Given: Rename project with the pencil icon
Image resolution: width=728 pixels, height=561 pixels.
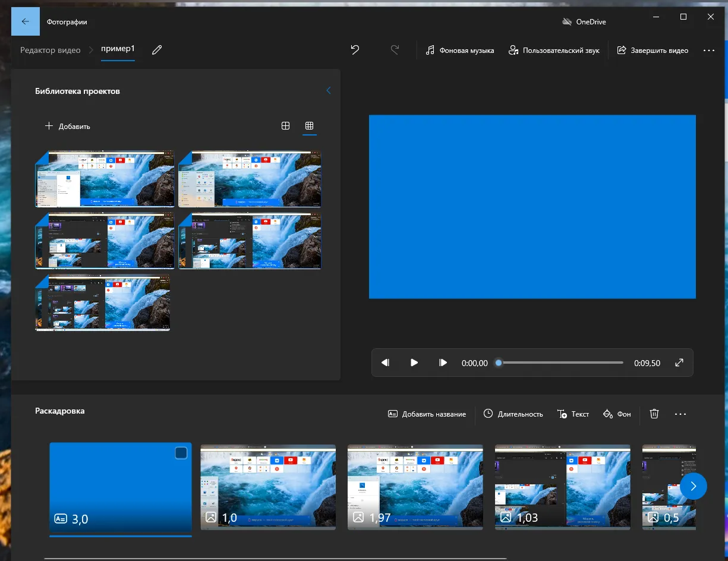Looking at the screenshot, I should click(157, 51).
